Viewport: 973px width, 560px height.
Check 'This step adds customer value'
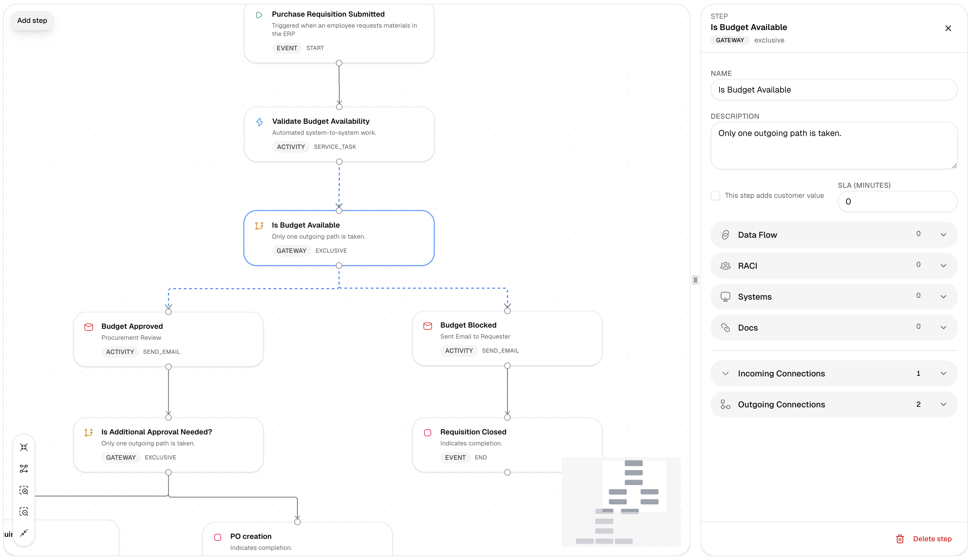pyautogui.click(x=715, y=195)
